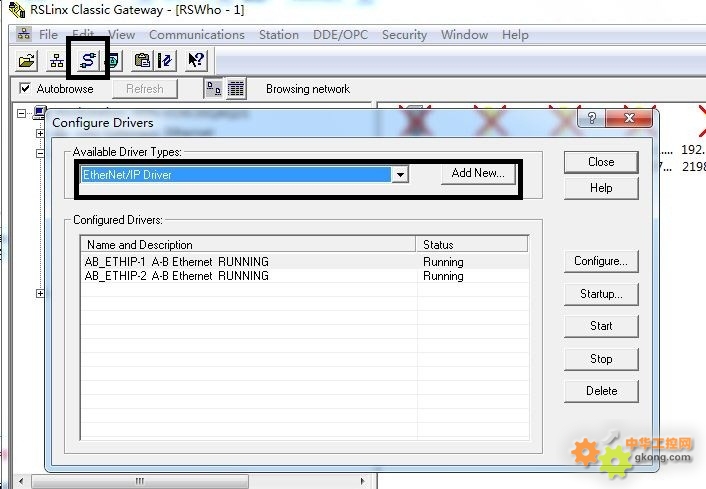The image size is (706, 489).
Task: Click Running status of AB_ETHIP-2
Action: point(443,276)
